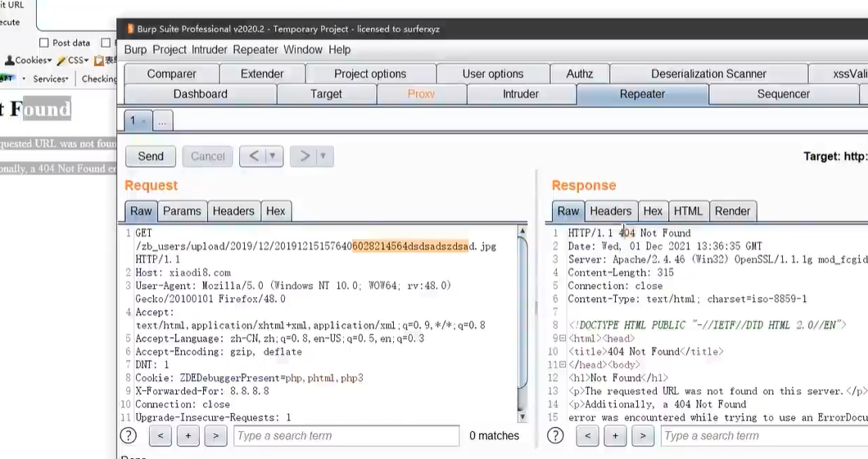The height and width of the screenshot is (459, 868).
Task: Click the Burp Suite title bar logo icon
Action: 131,29
